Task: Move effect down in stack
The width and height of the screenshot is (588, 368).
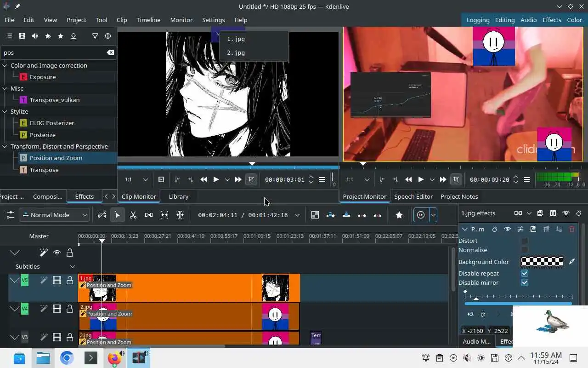Action: click(x=559, y=229)
